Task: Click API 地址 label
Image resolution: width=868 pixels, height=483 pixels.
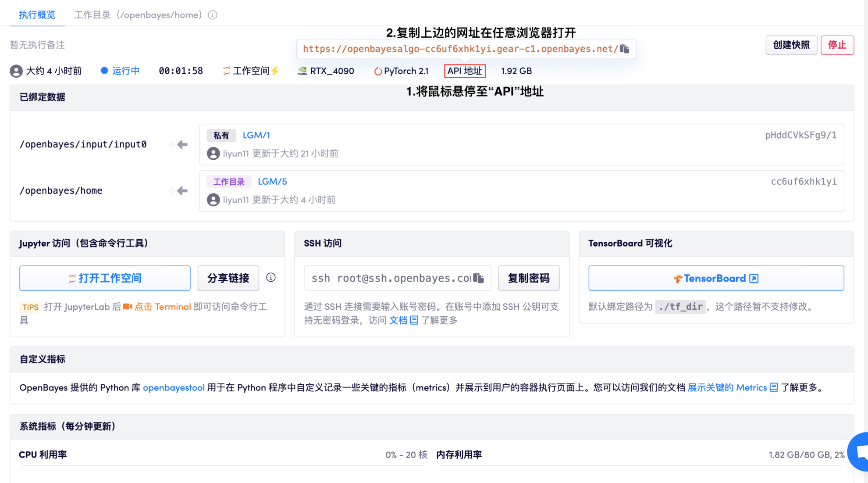Action: pos(465,71)
